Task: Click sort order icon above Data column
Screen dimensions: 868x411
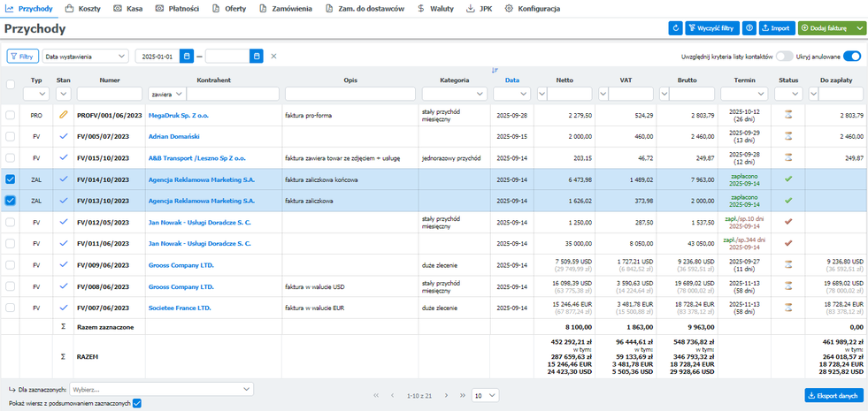Action: click(495, 70)
